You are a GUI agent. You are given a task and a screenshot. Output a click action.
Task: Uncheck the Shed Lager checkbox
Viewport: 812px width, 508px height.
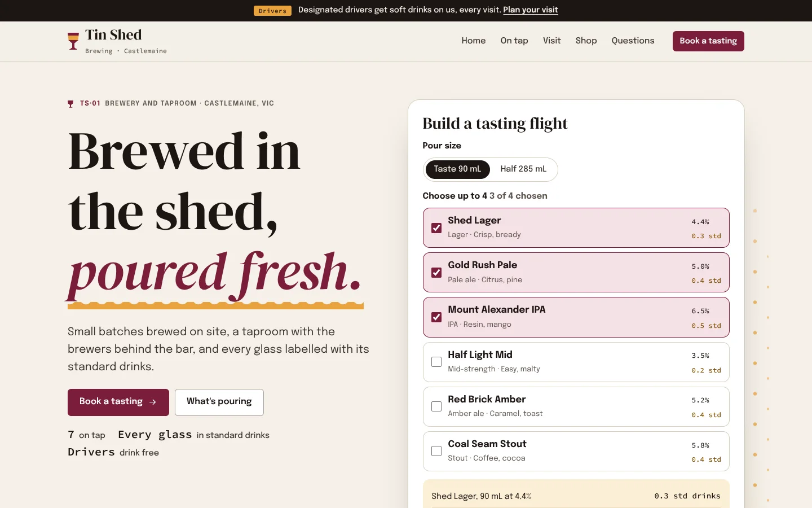click(436, 228)
